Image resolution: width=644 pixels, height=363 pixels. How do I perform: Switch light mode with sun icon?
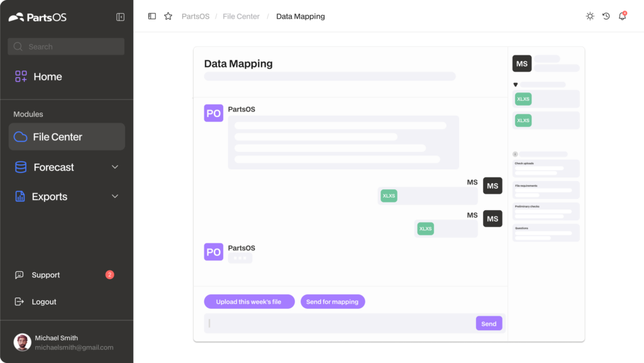pos(590,16)
